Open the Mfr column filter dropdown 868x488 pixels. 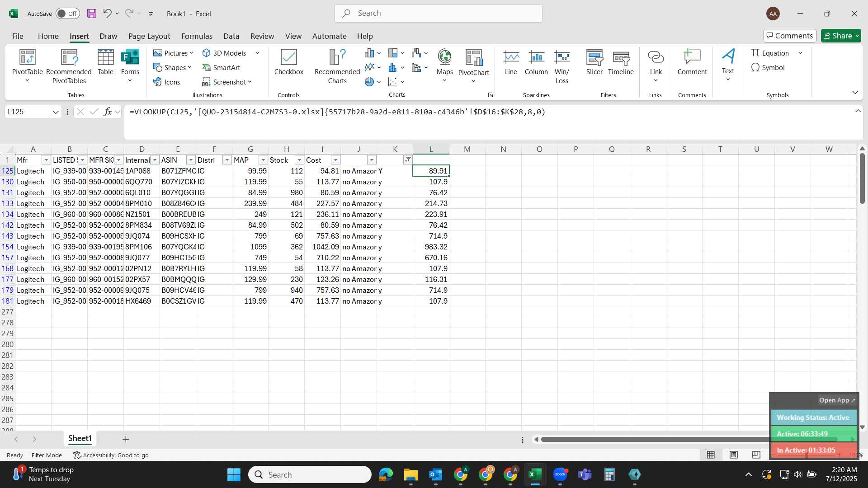coord(46,160)
